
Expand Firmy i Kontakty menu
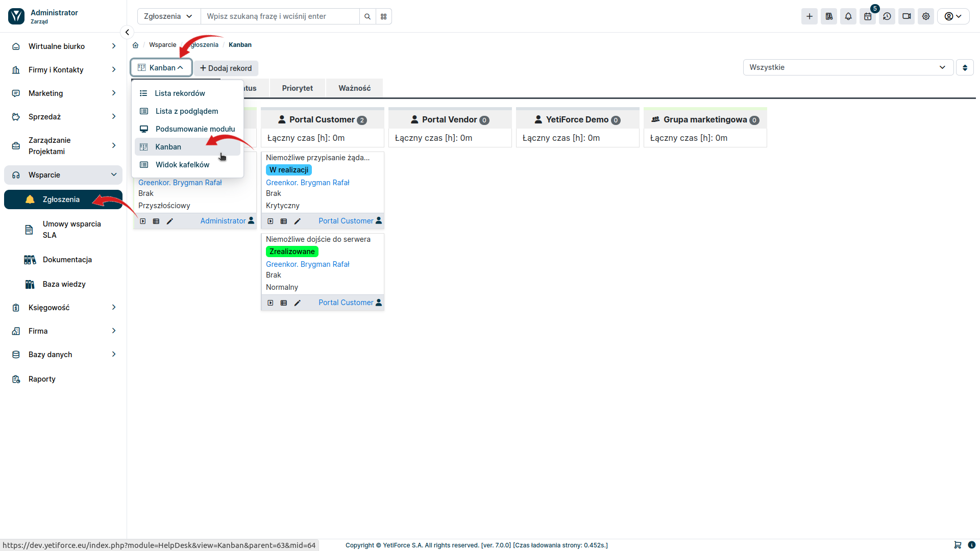click(x=63, y=70)
